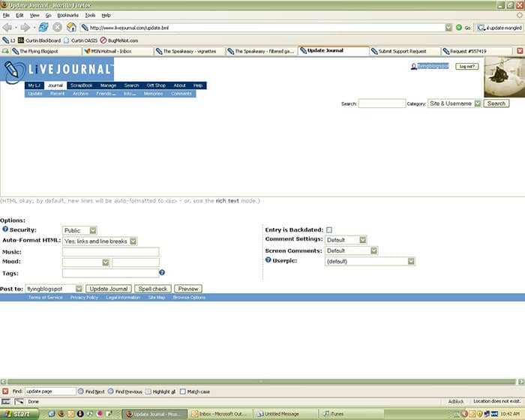Click the Back navigation arrow
Viewport: 525px width, 420px height.
point(8,27)
